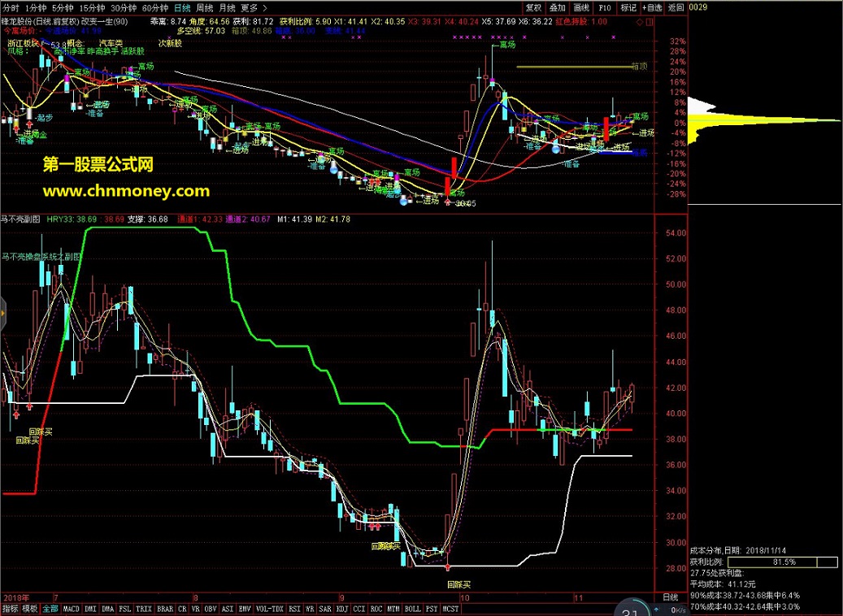Click the 90%成本 concentration line
The height and width of the screenshot is (616, 843).
(745, 595)
